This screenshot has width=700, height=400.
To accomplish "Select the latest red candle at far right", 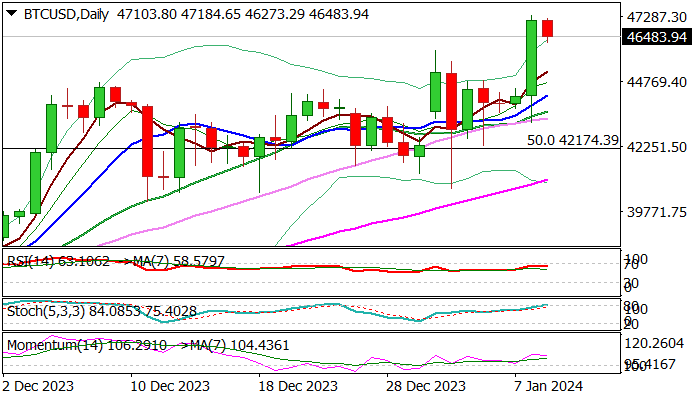I will point(548,29).
